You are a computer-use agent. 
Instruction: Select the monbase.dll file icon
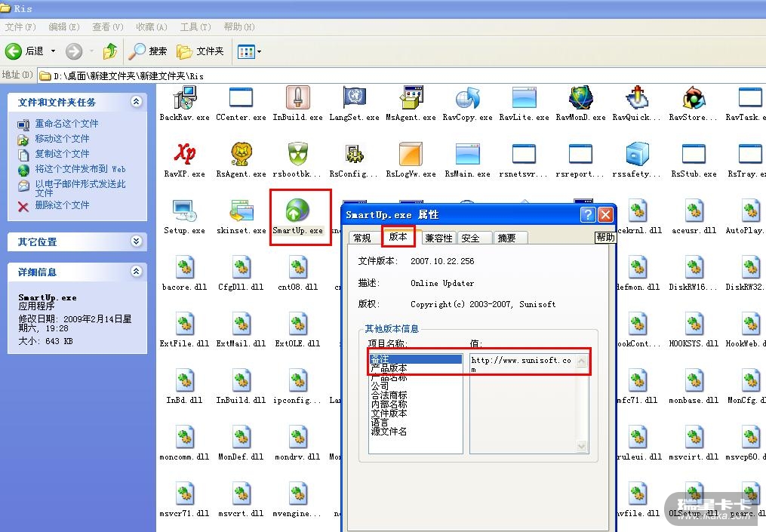coord(694,380)
